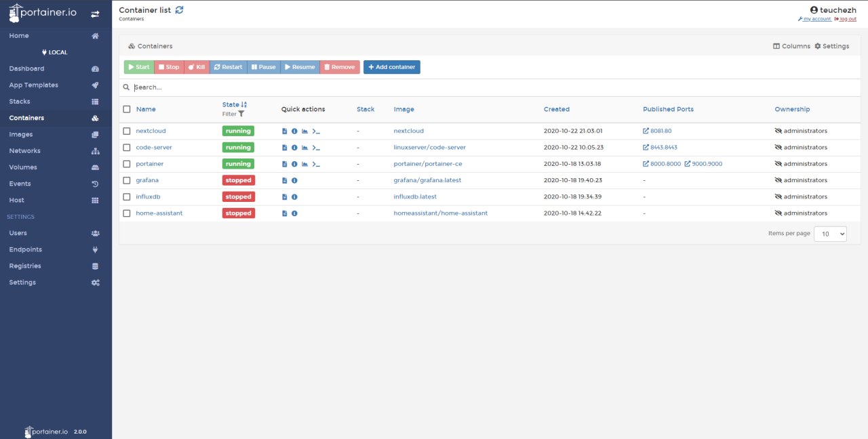Open logs for home-assistant container
Image resolution: width=868 pixels, height=439 pixels.
pos(285,213)
